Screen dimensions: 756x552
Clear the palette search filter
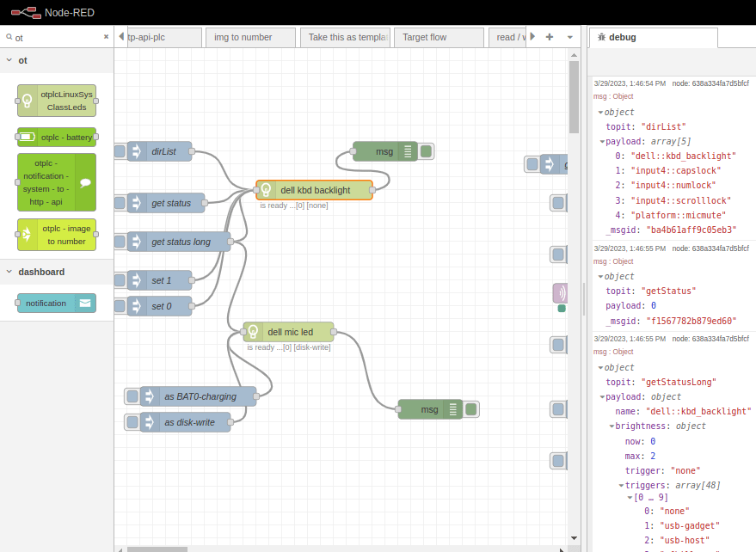point(107,37)
